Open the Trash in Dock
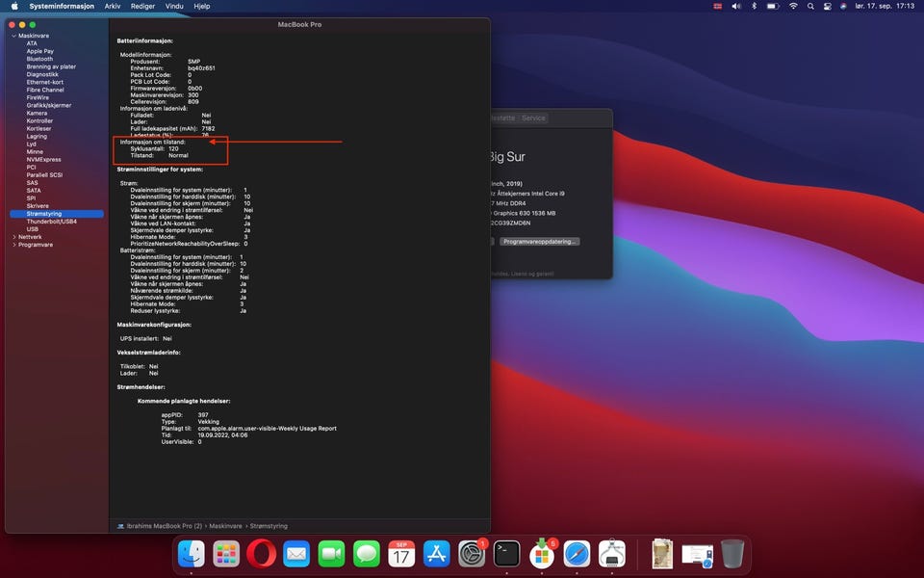 [731, 554]
